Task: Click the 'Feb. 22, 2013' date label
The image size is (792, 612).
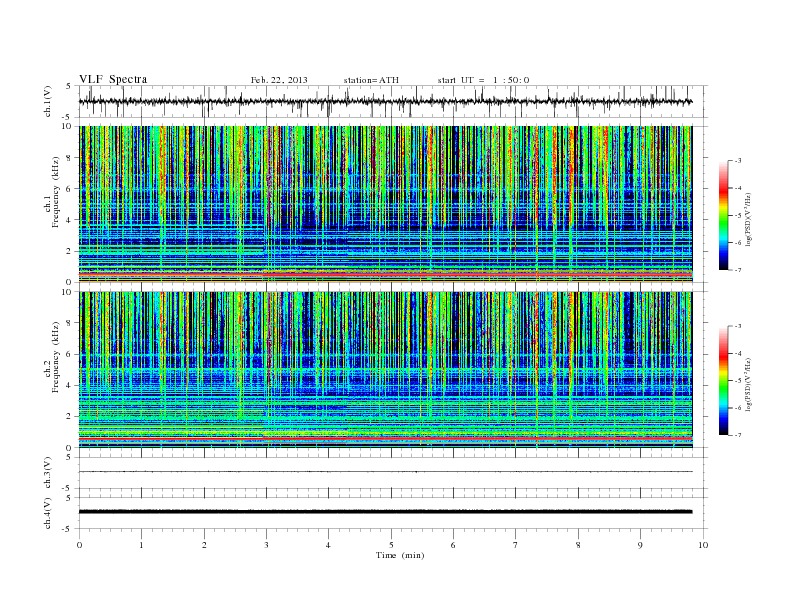Action: [x=279, y=80]
